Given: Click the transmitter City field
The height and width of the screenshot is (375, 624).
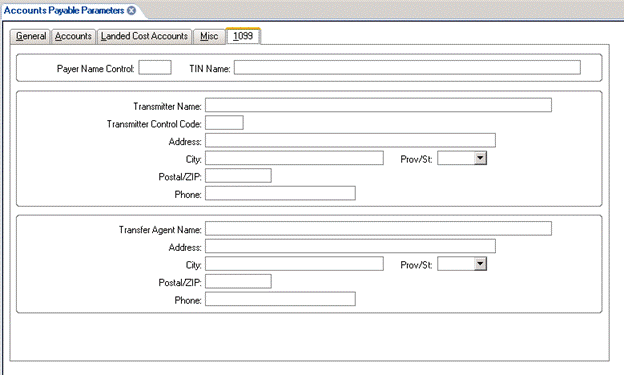Looking at the screenshot, I should coord(294,158).
